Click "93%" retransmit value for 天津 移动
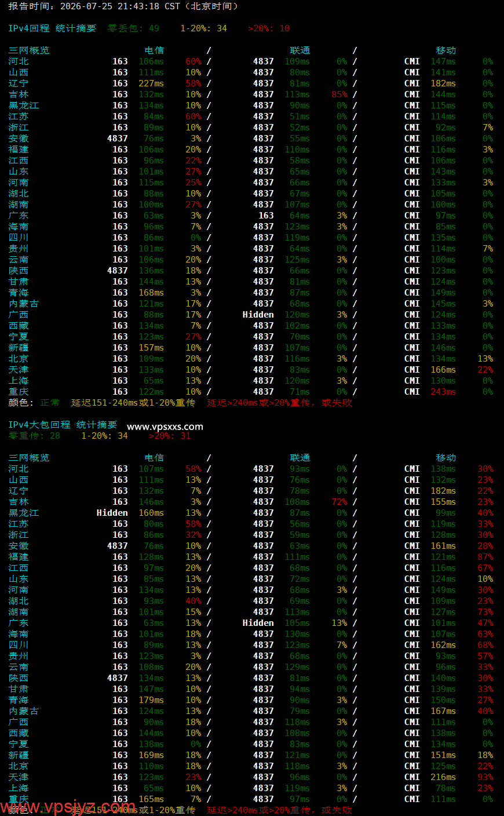This screenshot has height=816, width=504. (485, 777)
